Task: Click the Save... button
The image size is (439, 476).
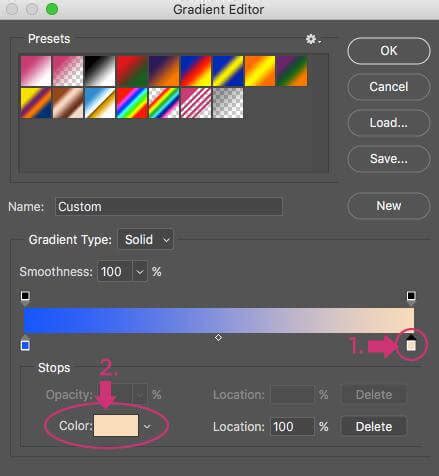Action: 389,159
